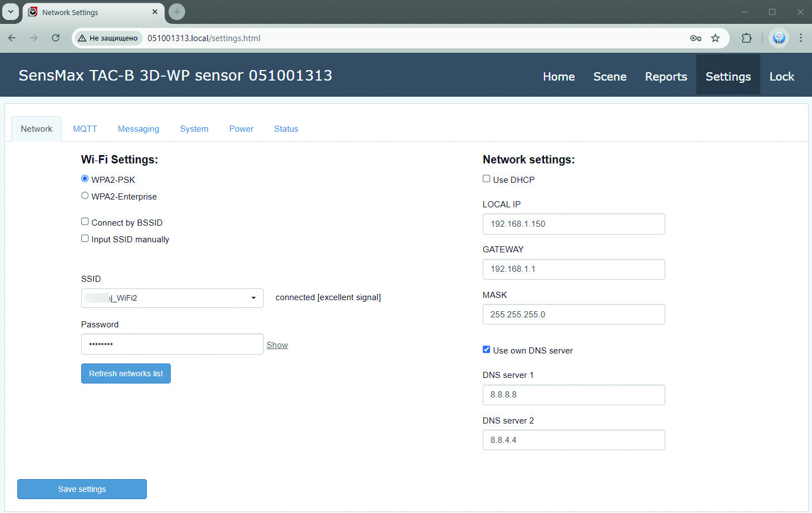
Task: Click Lock in the top navigation
Action: 782,77
